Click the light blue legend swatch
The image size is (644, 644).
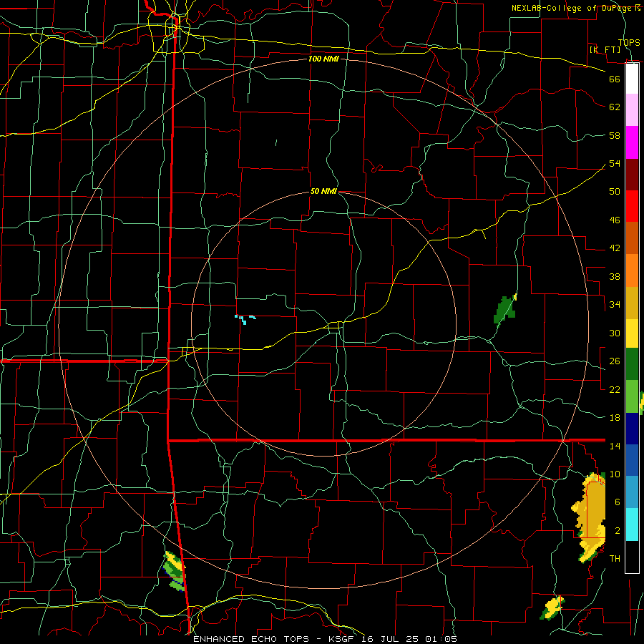(x=632, y=492)
